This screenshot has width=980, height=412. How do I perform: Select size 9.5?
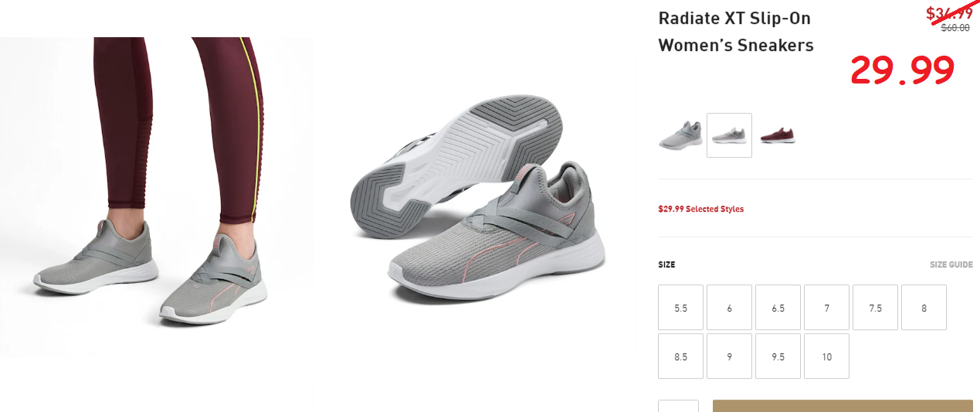click(x=778, y=356)
